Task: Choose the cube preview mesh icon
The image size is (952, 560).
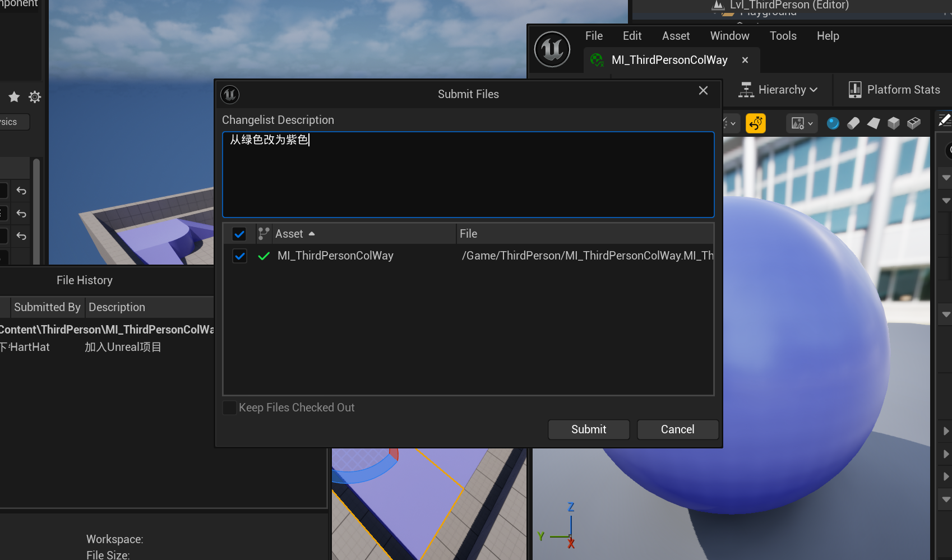Action: point(893,123)
